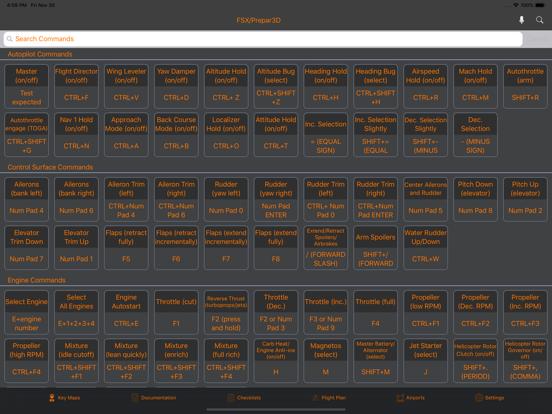Tap the Select All Engines card
This screenshot has width=552, height=414.
coord(76,312)
